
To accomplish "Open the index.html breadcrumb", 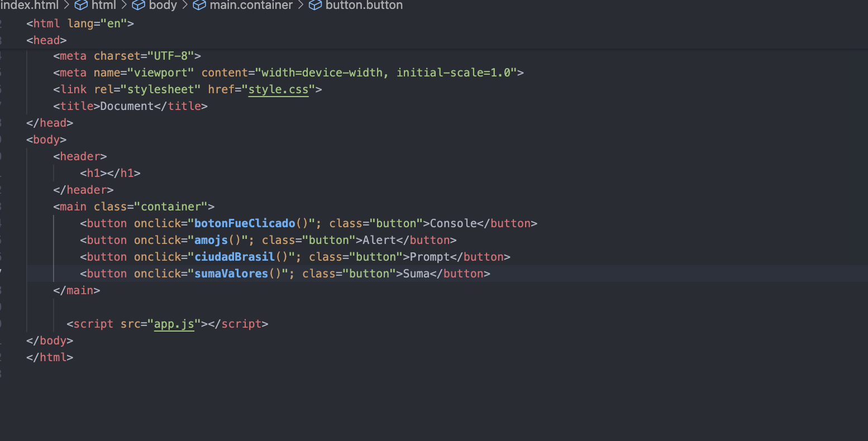I will (x=30, y=5).
